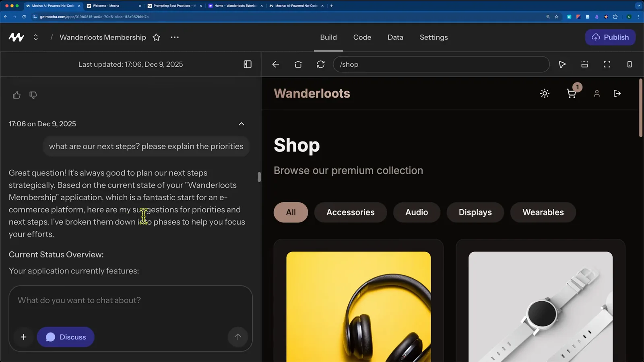Click the logout icon in Wanderloots header
The width and height of the screenshot is (644, 362).
tap(617, 93)
